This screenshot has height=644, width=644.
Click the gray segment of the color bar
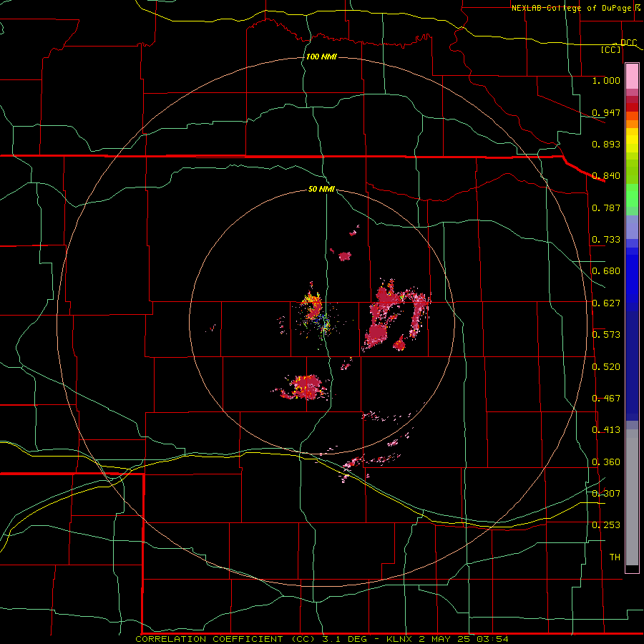[632, 497]
